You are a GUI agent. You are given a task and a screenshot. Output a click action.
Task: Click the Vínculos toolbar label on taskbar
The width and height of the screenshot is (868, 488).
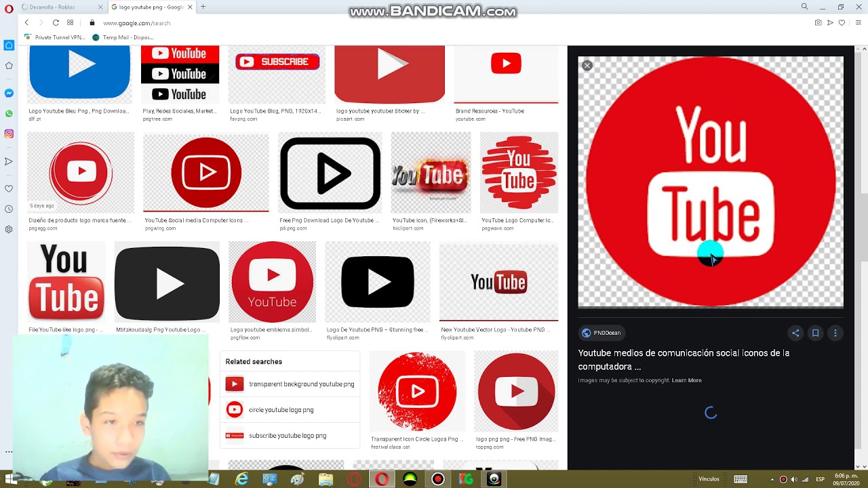pyautogui.click(x=709, y=479)
